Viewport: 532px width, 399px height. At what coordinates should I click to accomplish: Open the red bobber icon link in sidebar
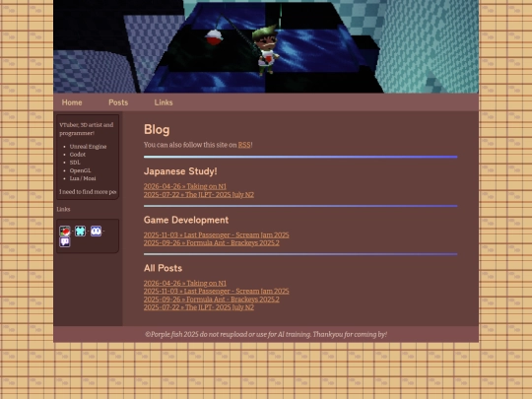(x=65, y=232)
